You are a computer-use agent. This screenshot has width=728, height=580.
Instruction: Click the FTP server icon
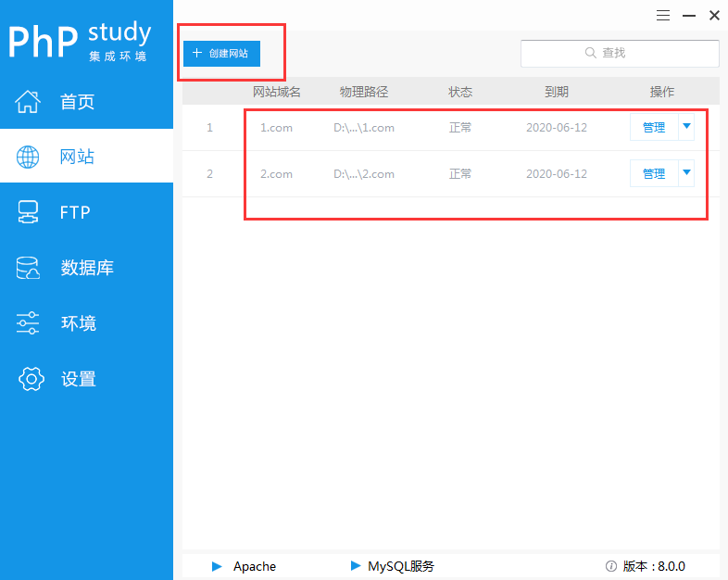click(28, 212)
